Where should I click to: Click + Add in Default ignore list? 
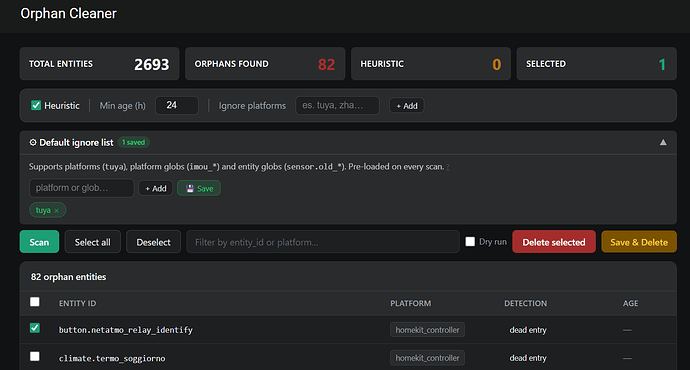[156, 188]
